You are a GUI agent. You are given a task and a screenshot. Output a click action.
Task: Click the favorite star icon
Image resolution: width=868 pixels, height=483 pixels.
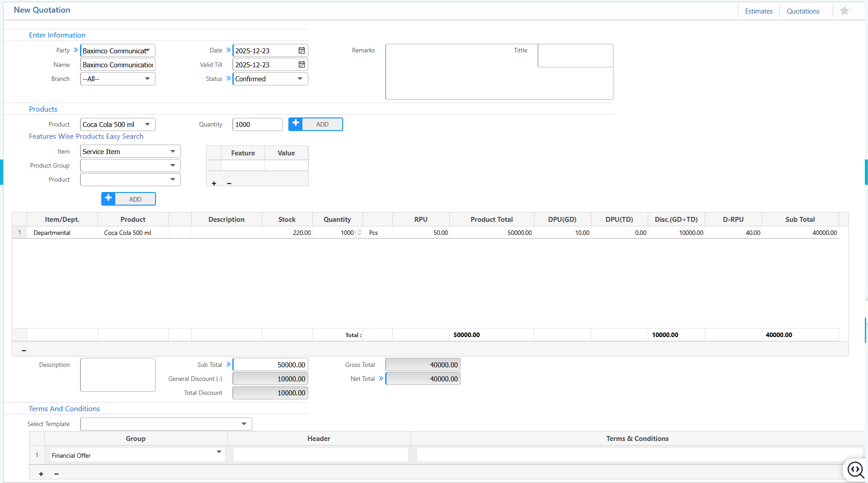pyautogui.click(x=844, y=11)
